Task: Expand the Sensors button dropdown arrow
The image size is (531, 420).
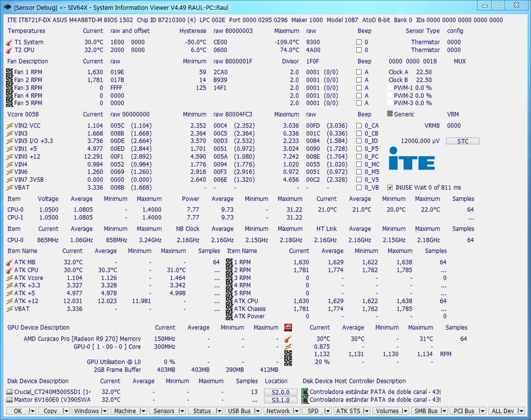Action: pyautogui.click(x=182, y=411)
